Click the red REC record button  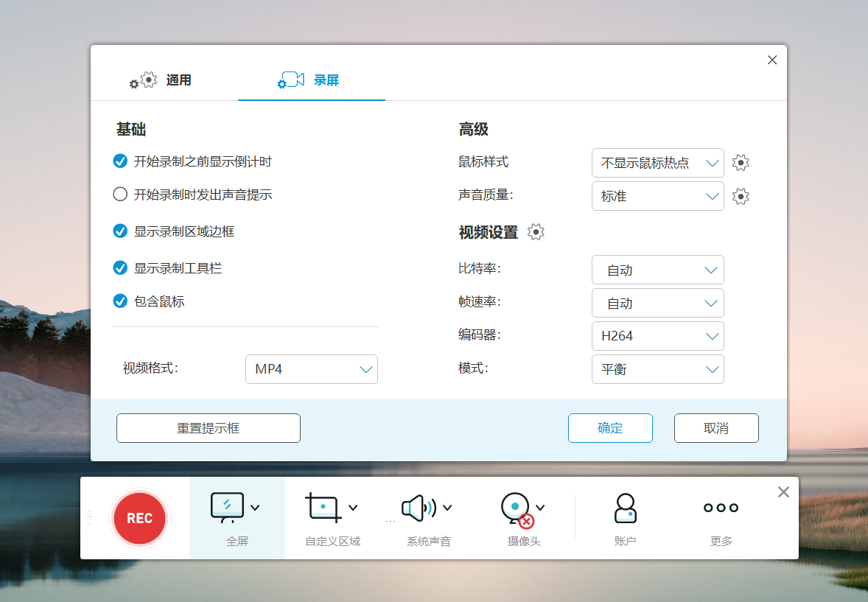(139, 518)
